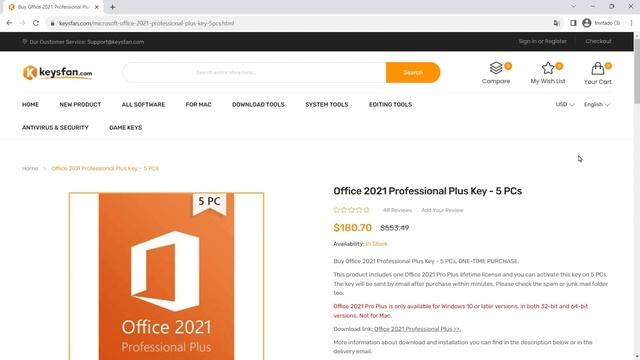Open EDITING TOOLS menu
Screen dimensions: 640x360
[390, 104]
